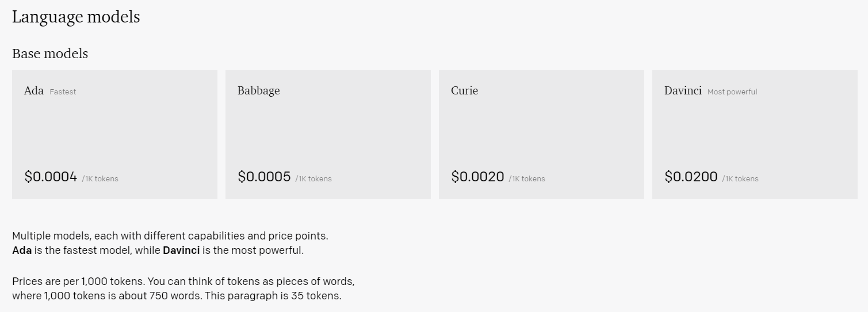Image resolution: width=868 pixels, height=312 pixels.
Task: Click "/1K tokens" next to Babbage's price
Action: [x=313, y=178]
